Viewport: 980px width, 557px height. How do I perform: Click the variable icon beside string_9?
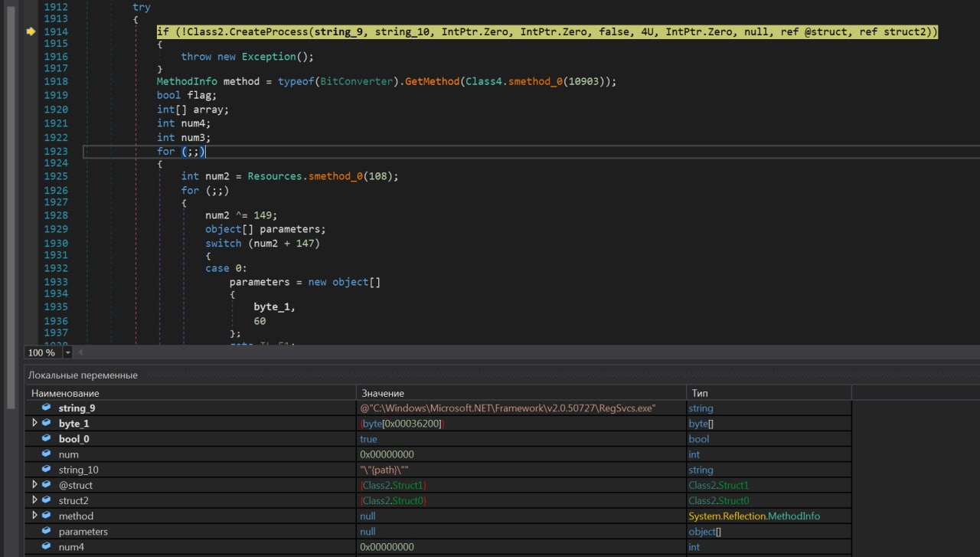point(46,408)
